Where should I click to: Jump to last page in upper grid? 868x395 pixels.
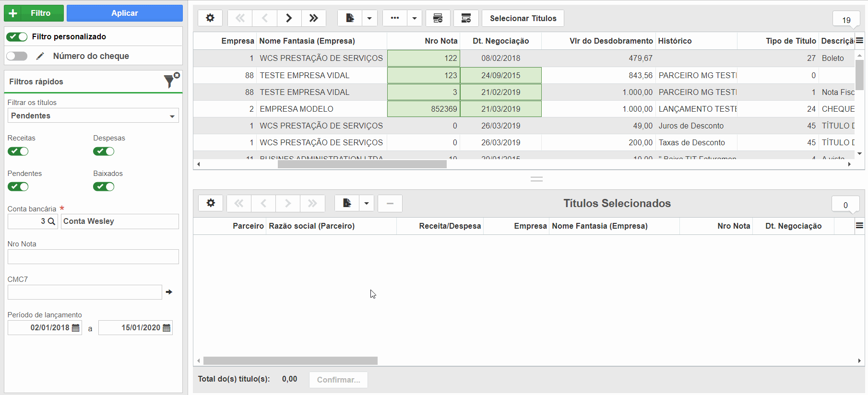pyautogui.click(x=314, y=18)
